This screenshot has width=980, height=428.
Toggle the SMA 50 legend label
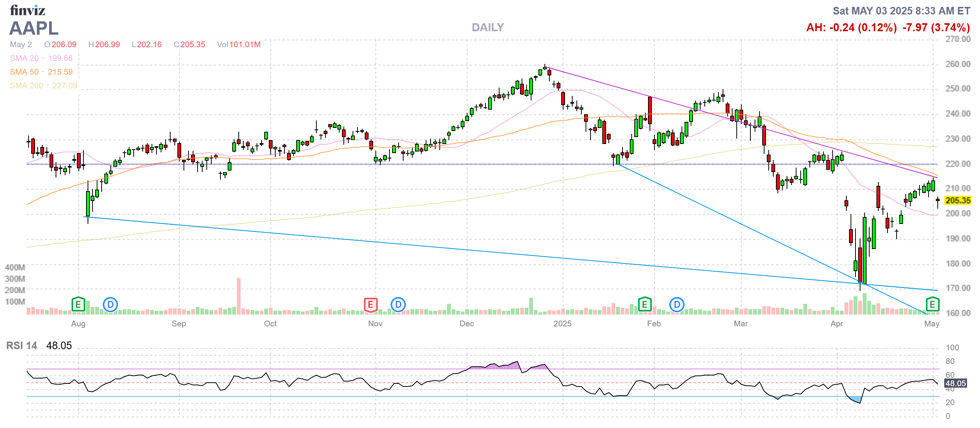click(x=24, y=72)
